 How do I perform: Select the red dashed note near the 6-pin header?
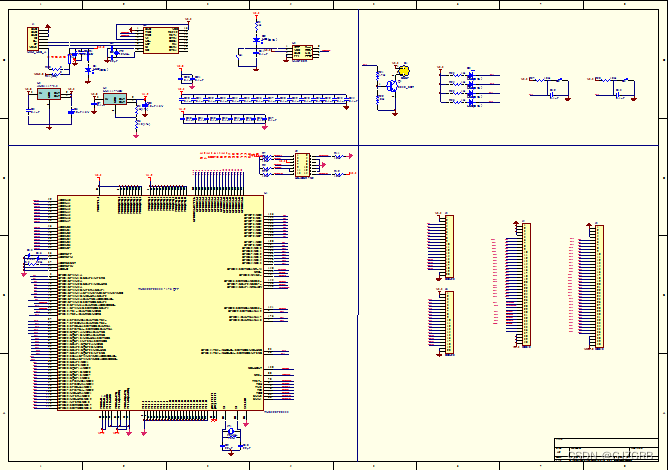point(59,57)
